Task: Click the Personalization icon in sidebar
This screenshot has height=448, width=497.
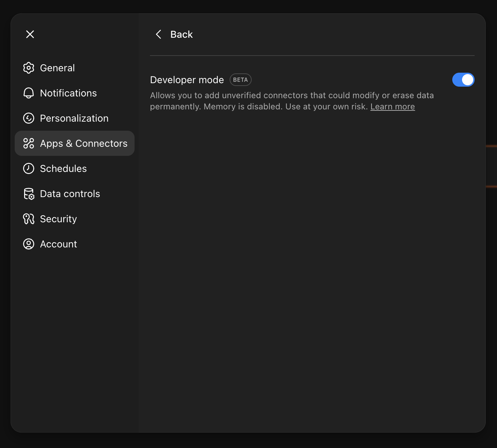Action: (x=29, y=118)
